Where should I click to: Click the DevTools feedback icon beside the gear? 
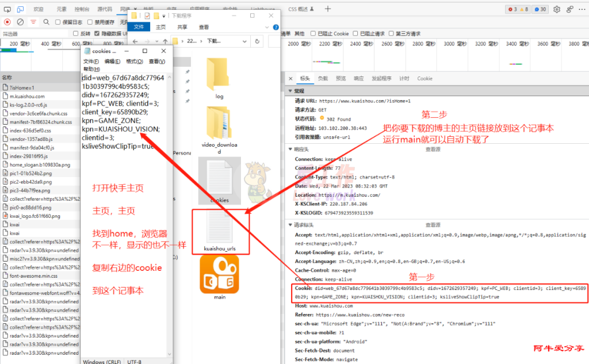(570, 9)
